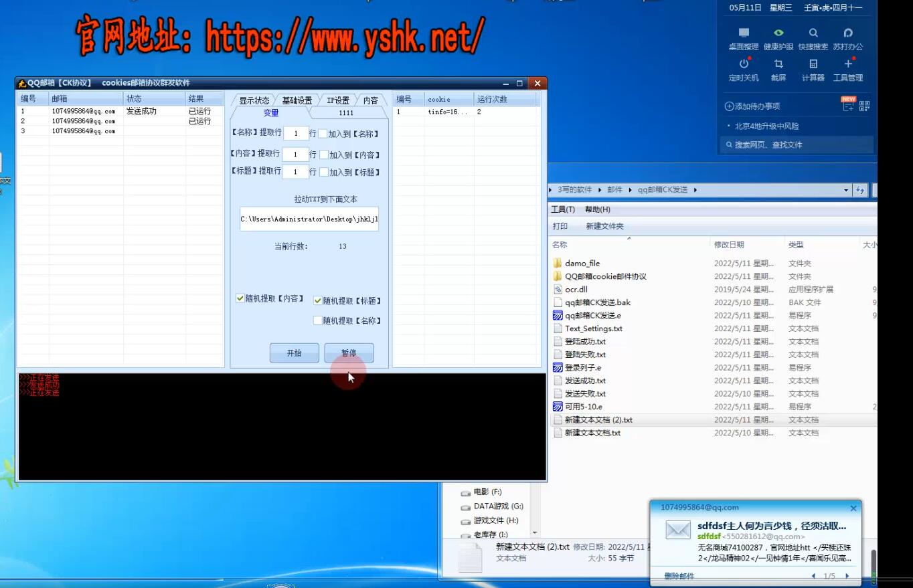Select the 登录列子.e file
This screenshot has height=588, width=913.
[577, 367]
